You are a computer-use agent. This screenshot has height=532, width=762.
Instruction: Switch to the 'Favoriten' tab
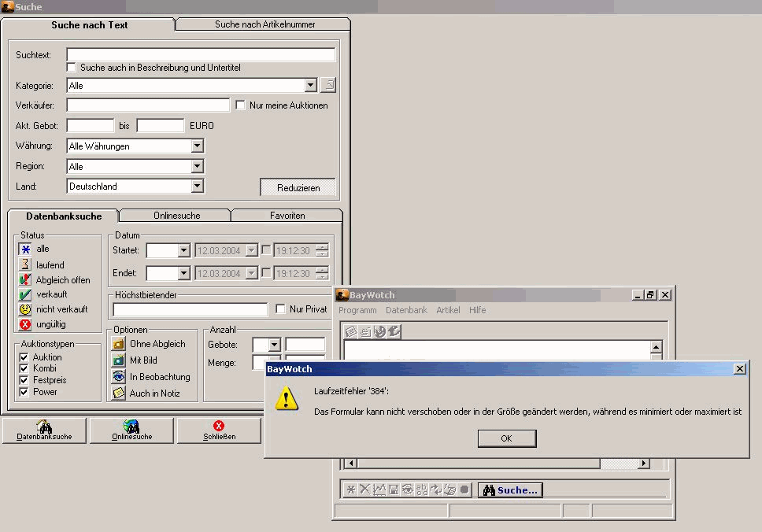[287, 215]
